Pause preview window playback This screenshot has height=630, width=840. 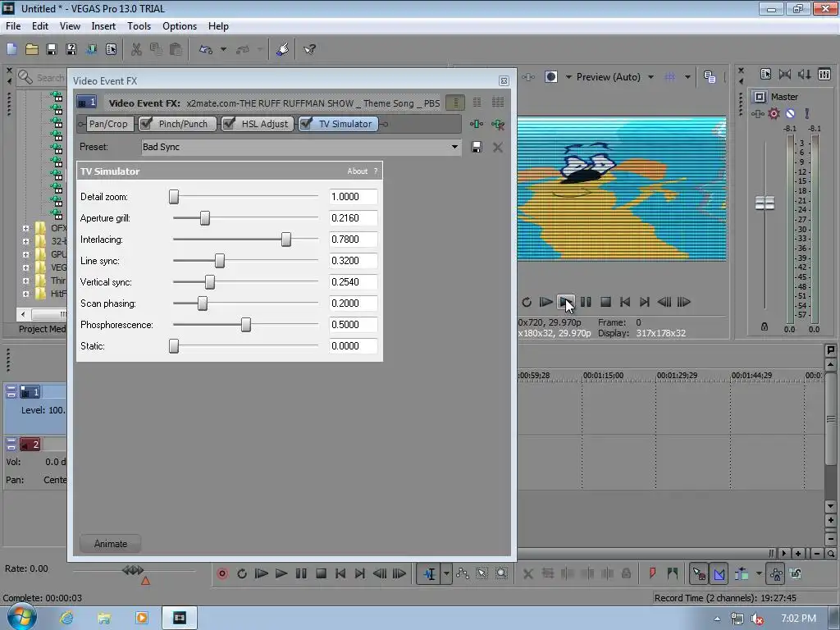[x=586, y=302]
